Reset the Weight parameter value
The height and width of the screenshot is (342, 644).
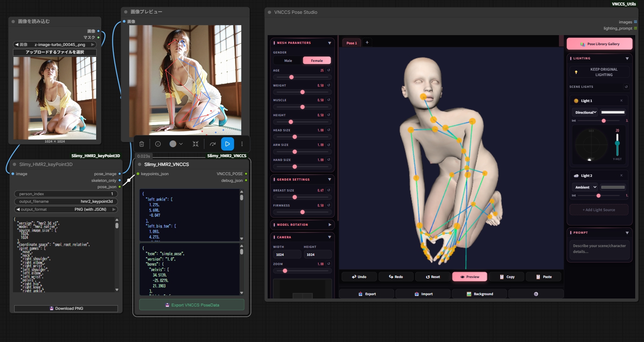[x=329, y=85]
